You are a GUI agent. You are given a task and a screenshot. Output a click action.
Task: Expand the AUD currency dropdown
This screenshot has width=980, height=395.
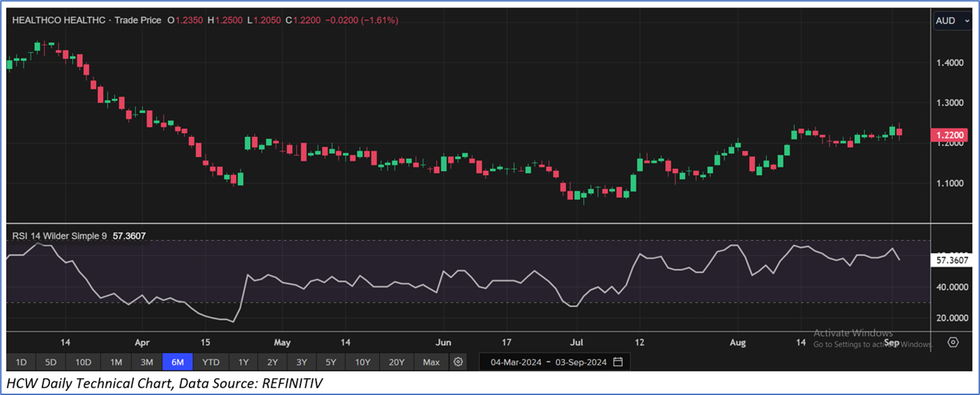coord(952,21)
